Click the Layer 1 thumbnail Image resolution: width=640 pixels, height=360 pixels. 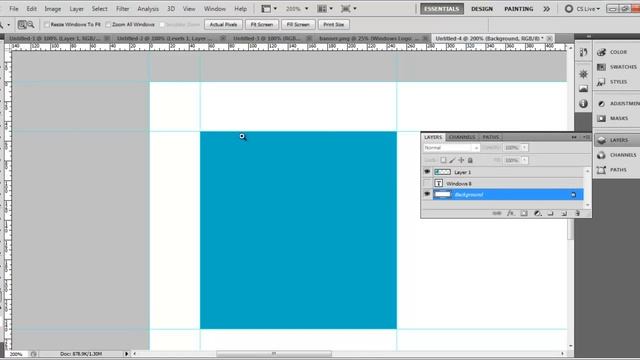point(442,172)
